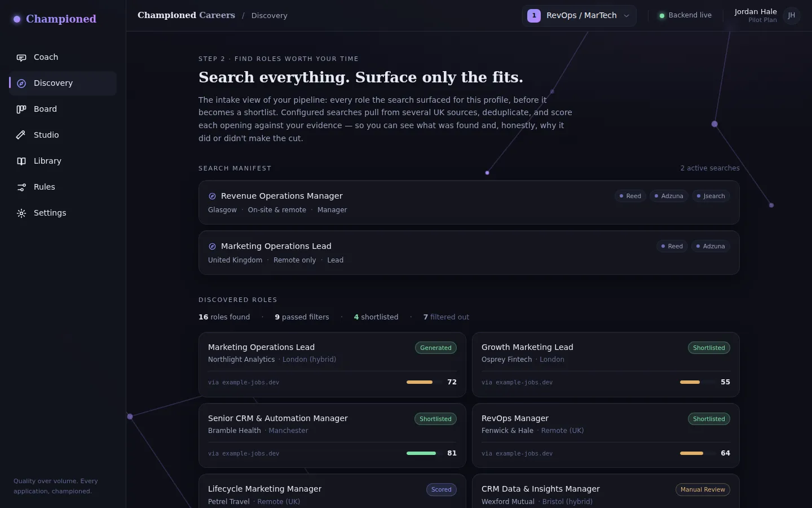The height and width of the screenshot is (508, 812).
Task: Open the Coach section
Action: pyautogui.click(x=63, y=58)
